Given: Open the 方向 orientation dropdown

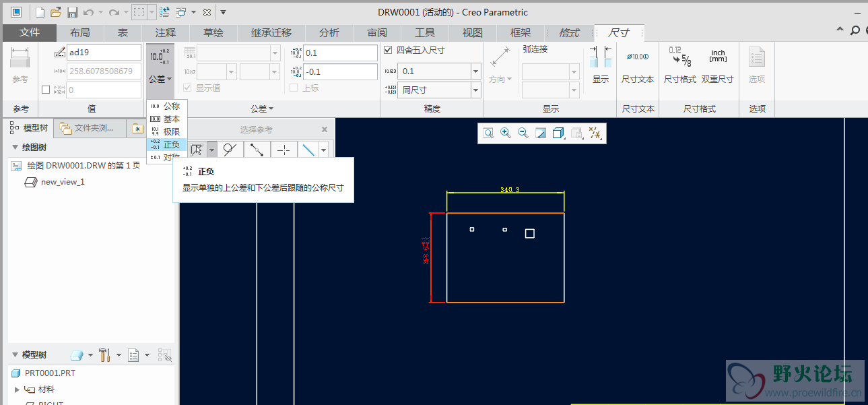Looking at the screenshot, I should [500, 66].
